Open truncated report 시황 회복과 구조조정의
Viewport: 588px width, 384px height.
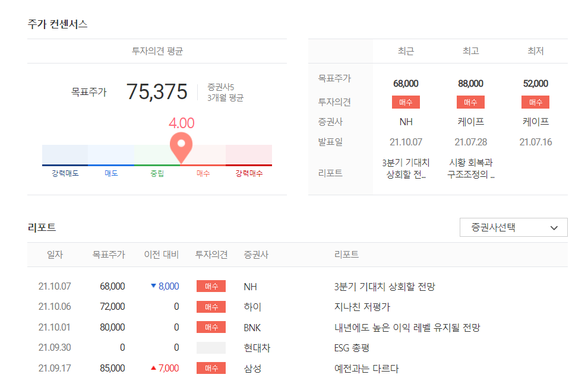pyautogui.click(x=470, y=169)
